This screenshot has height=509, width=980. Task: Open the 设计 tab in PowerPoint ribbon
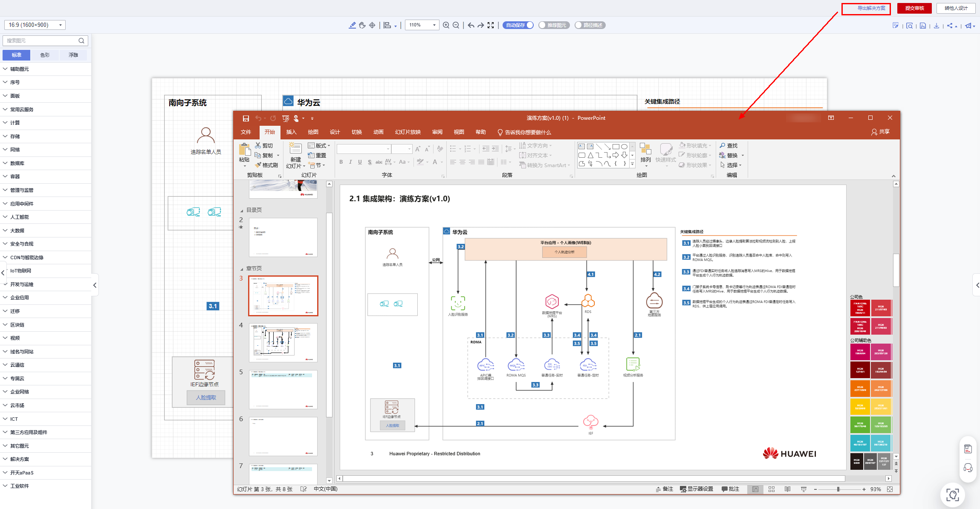click(335, 132)
